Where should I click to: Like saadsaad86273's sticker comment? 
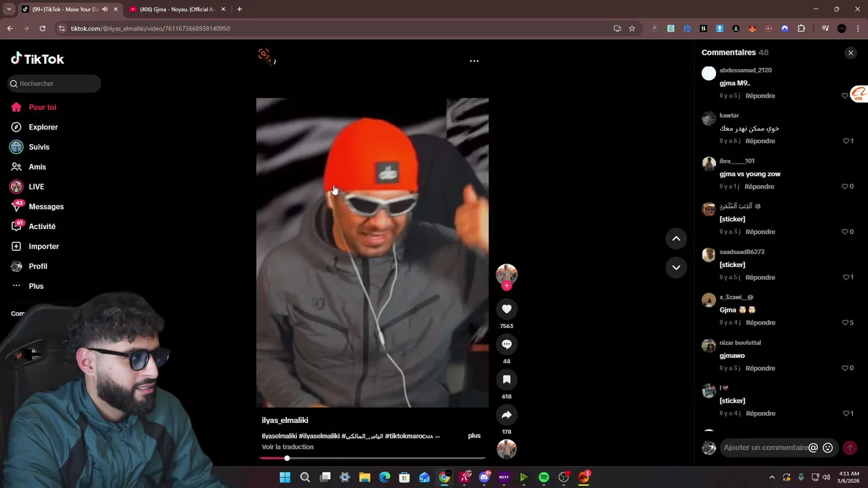[x=846, y=277]
